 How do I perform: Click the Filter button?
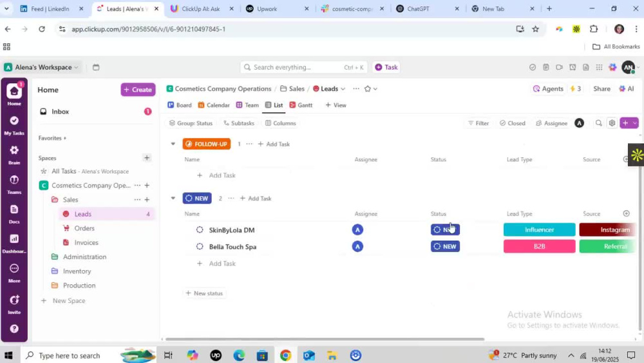478,123
